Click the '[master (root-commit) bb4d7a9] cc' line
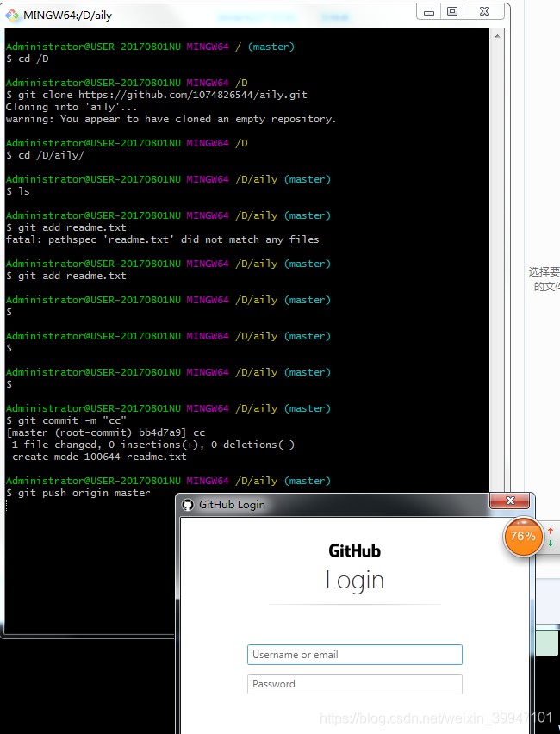The image size is (560, 734). (x=106, y=432)
